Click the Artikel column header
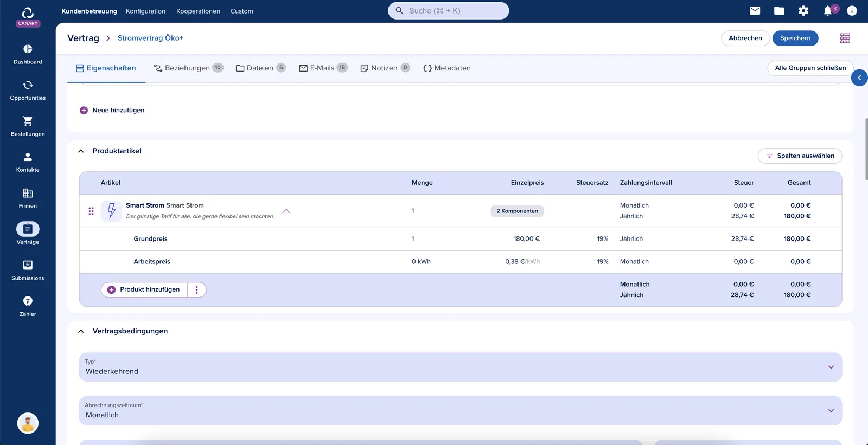 [111, 183]
